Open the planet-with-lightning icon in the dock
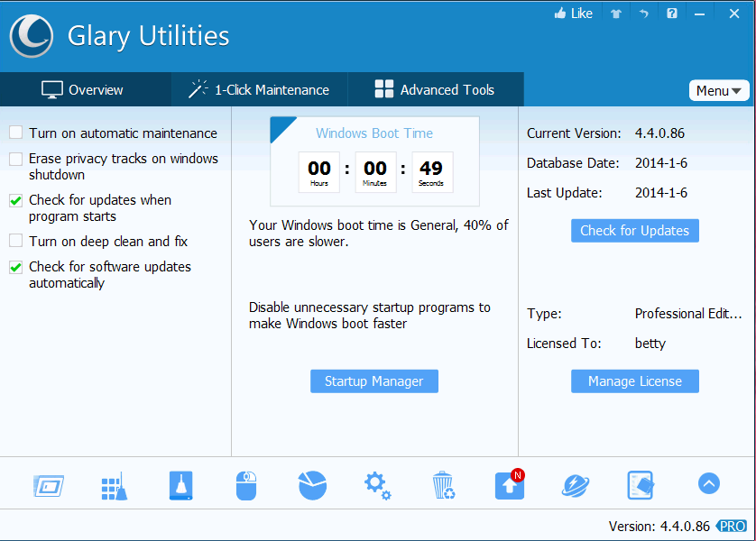The width and height of the screenshot is (756, 541). tap(576, 486)
